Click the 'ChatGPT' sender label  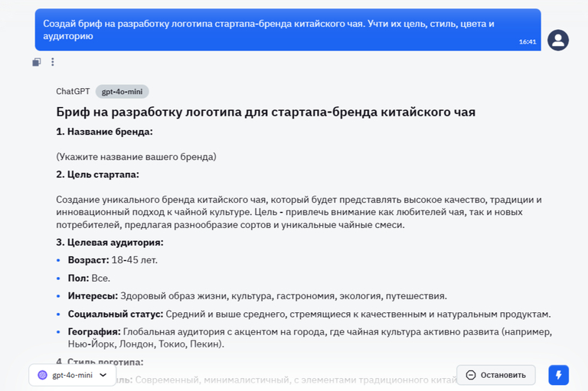73,92
